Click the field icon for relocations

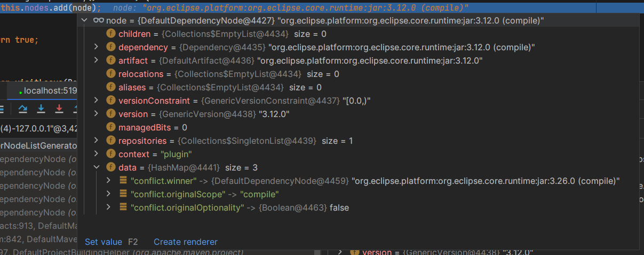coord(111,74)
